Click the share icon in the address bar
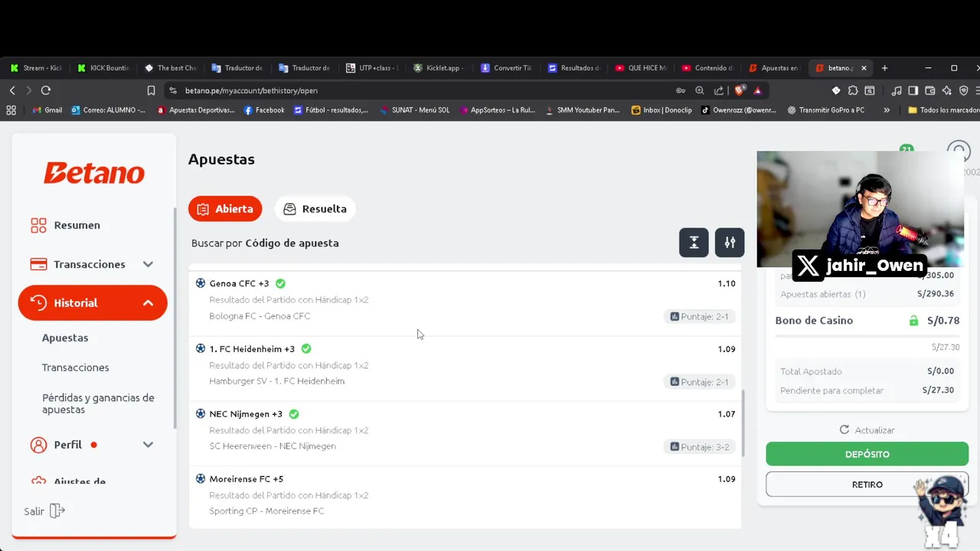Image resolution: width=980 pixels, height=551 pixels. coord(718,90)
